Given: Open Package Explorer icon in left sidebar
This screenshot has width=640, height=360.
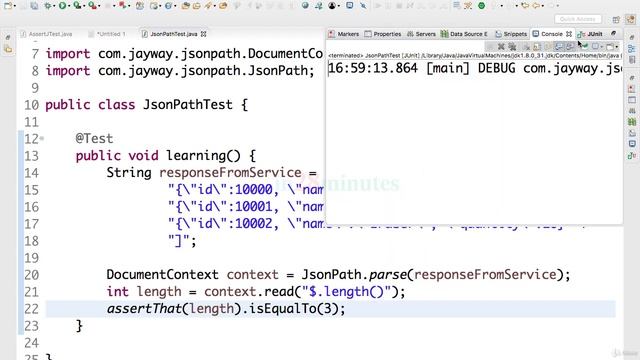Looking at the screenshot, I should coord(8,49).
